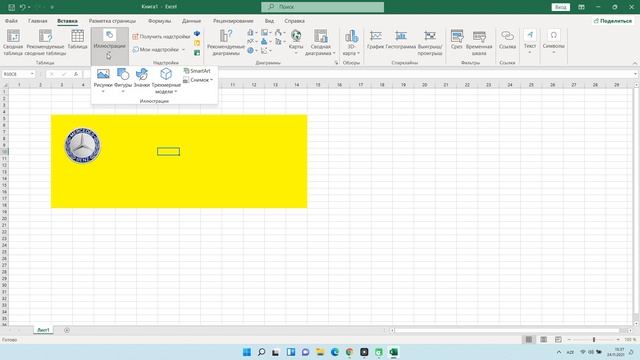The image size is (640, 360).
Task: Open the Рисунки (Pictures) menu
Action: [103, 80]
